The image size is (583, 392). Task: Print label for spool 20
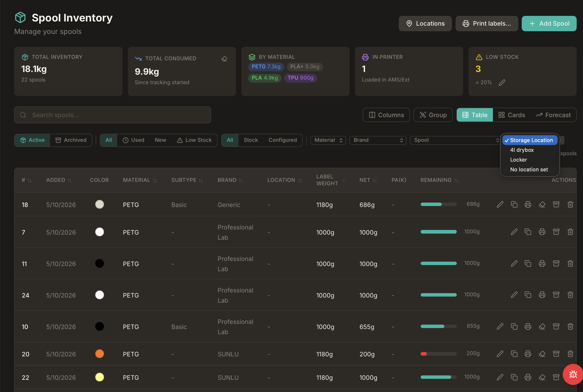click(528, 354)
